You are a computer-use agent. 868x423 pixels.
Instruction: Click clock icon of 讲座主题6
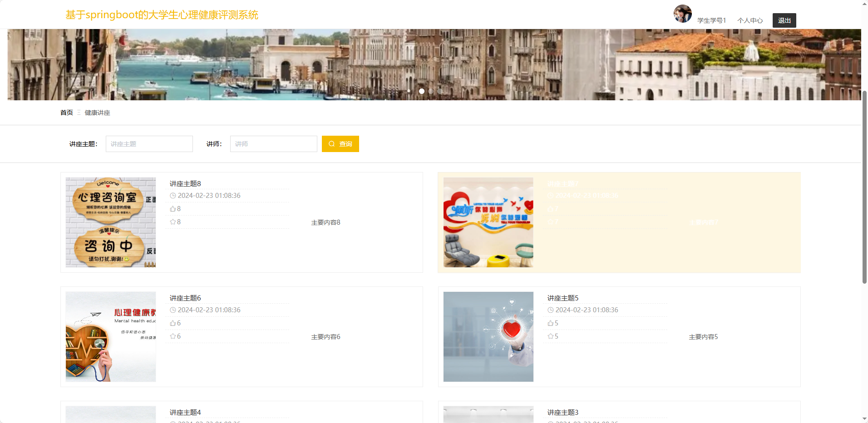click(x=173, y=310)
